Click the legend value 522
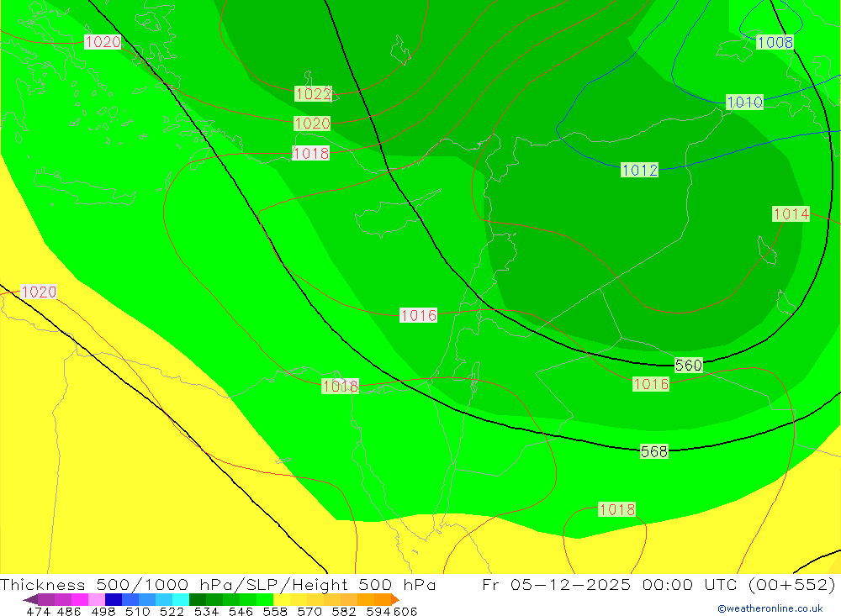Screen dimensions: 841x616 (172, 611)
